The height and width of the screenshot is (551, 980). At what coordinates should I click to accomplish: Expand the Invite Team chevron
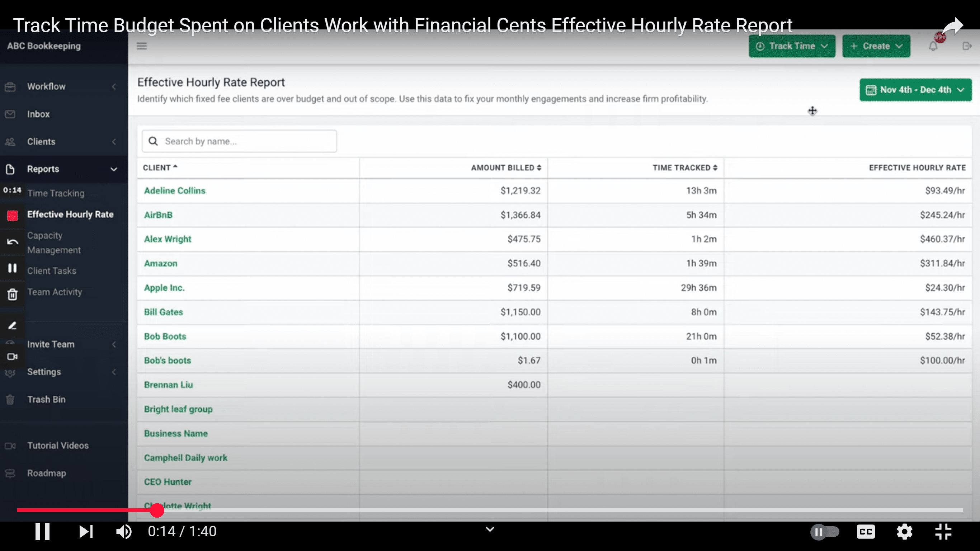click(x=114, y=344)
